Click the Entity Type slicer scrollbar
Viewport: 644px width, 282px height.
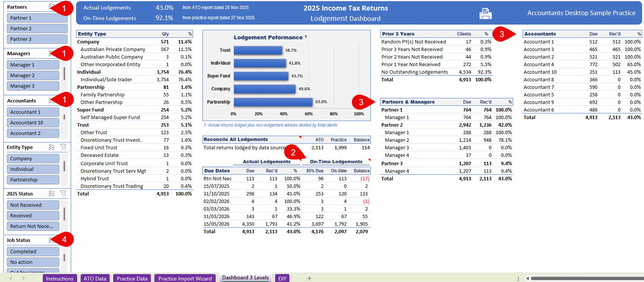[x=64, y=166]
